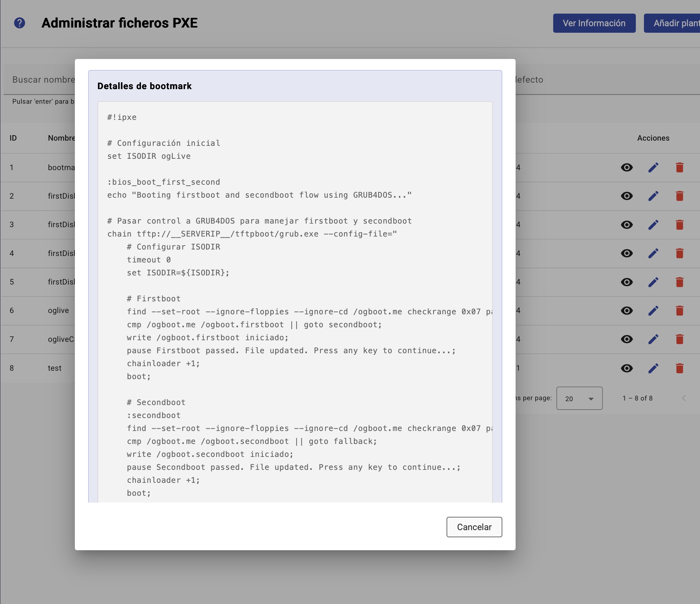Click the blue help question mark icon
The image size is (700, 604).
tap(19, 23)
